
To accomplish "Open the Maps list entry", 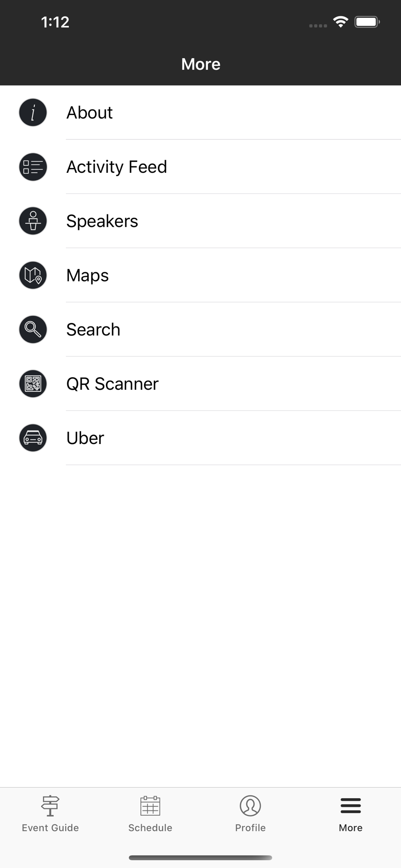I will click(x=88, y=276).
